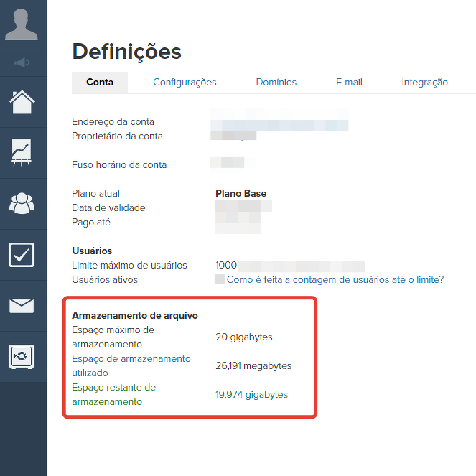Viewport: 476px width, 476px height.
Task: Open the Integração tab
Action: point(424,83)
